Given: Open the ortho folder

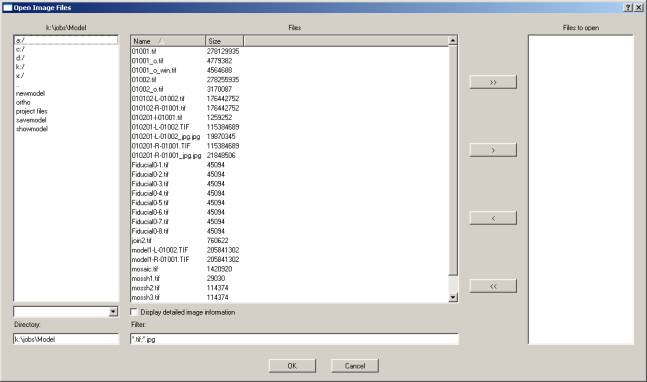Looking at the screenshot, I should 23,102.
